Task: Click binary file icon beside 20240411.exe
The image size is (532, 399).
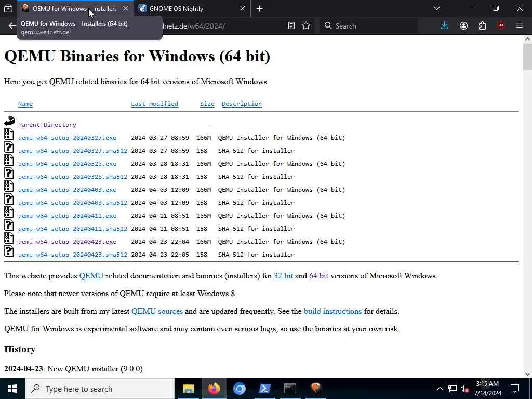Action: point(9,212)
